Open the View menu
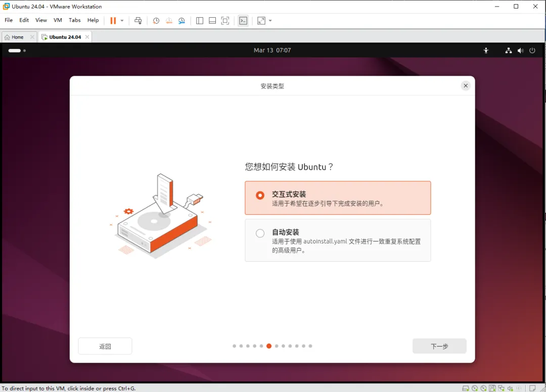Image resolution: width=546 pixels, height=392 pixels. click(x=41, y=20)
